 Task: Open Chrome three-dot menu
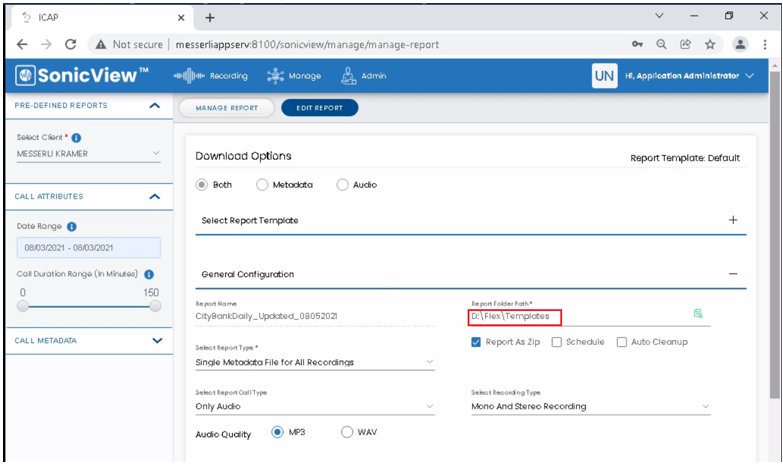[765, 44]
